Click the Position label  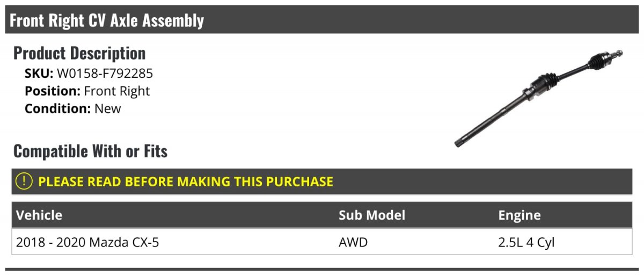click(x=53, y=91)
